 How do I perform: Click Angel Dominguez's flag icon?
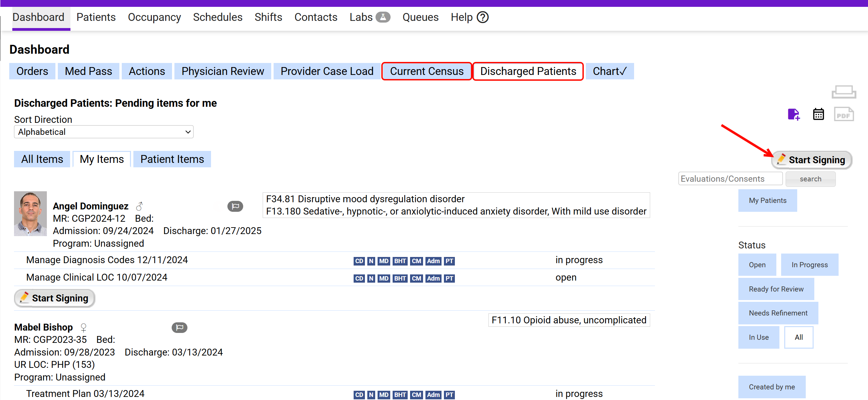click(235, 206)
